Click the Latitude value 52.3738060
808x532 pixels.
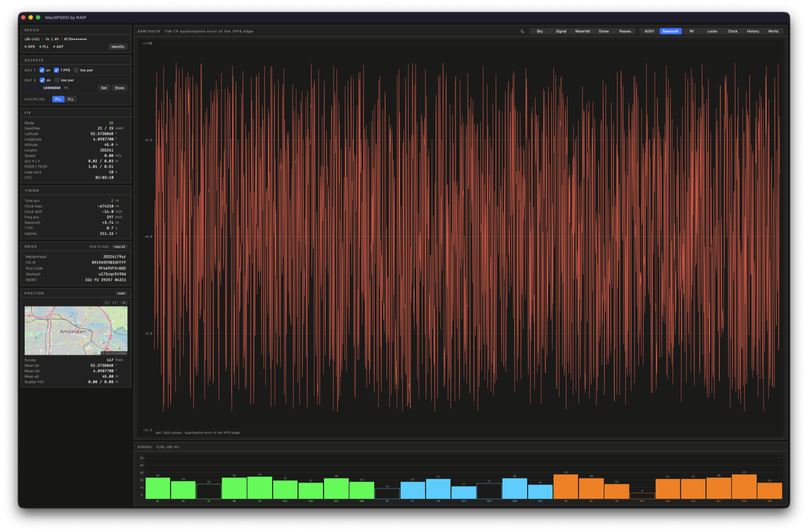coord(102,134)
